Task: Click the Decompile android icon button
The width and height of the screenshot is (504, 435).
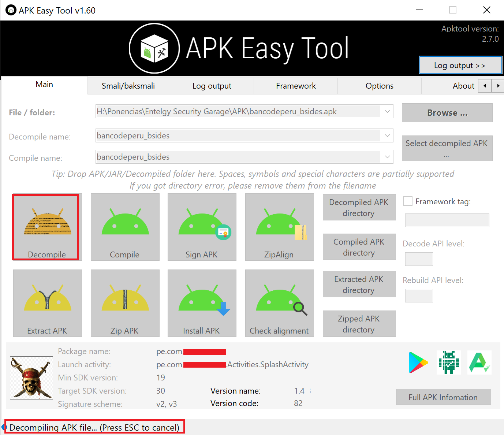Action: [x=47, y=227]
